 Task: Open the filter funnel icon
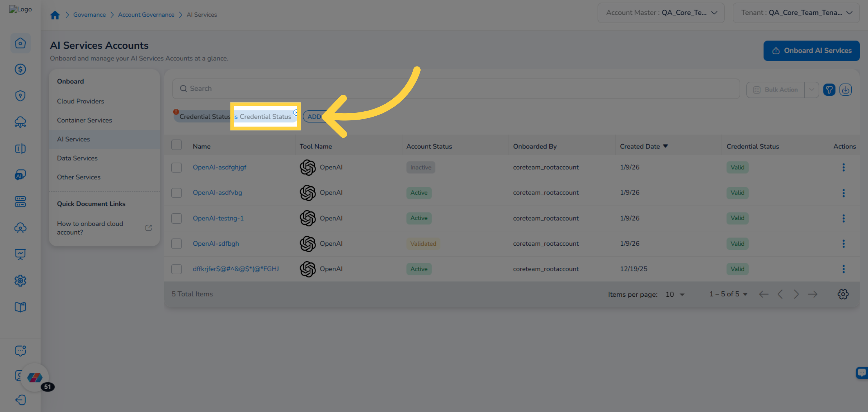pyautogui.click(x=829, y=89)
